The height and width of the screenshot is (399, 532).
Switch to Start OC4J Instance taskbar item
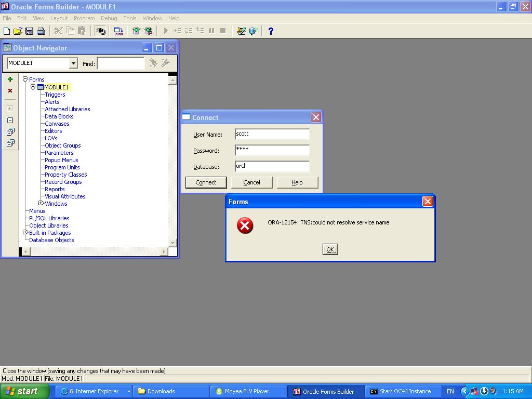(x=403, y=392)
